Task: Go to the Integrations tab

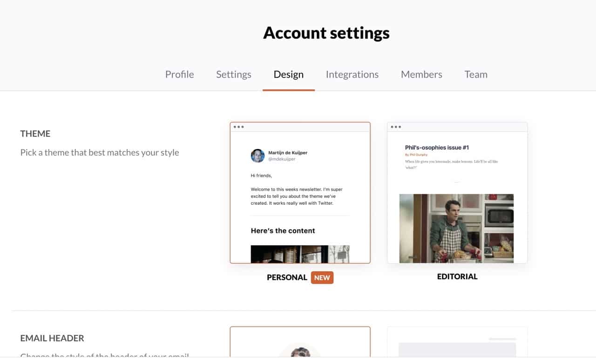Action: tap(352, 74)
